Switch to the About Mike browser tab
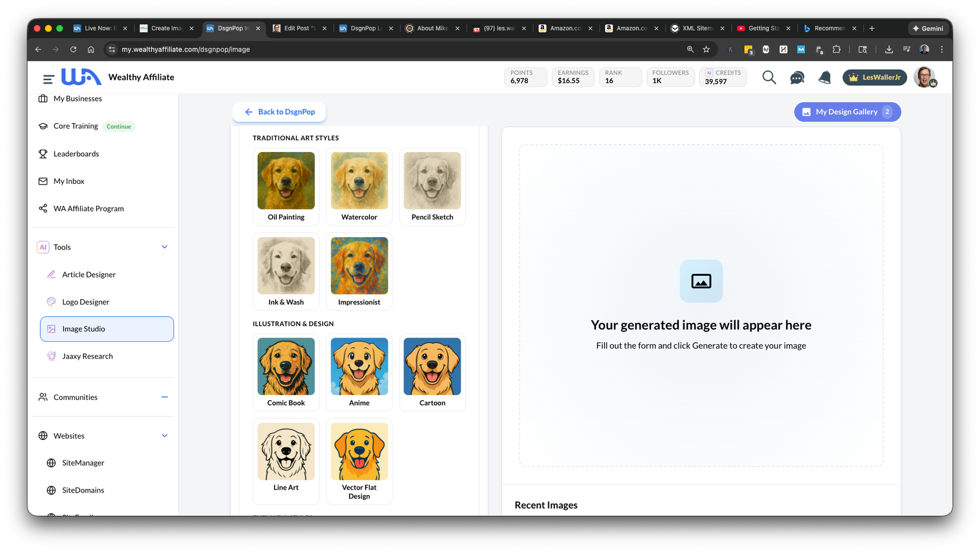The height and width of the screenshot is (552, 980). pos(432,28)
